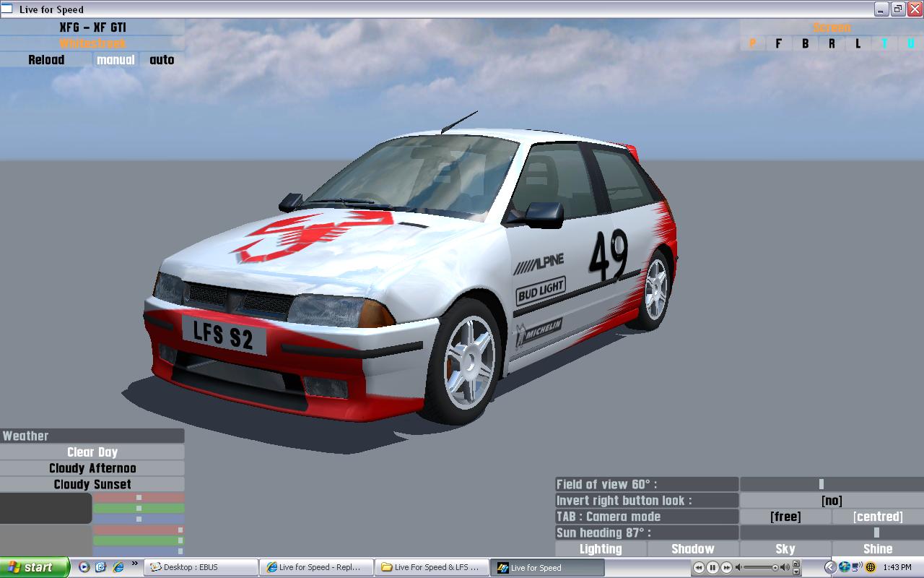Click next track on taskbar media player
This screenshot has width=924, height=578.
click(x=727, y=568)
